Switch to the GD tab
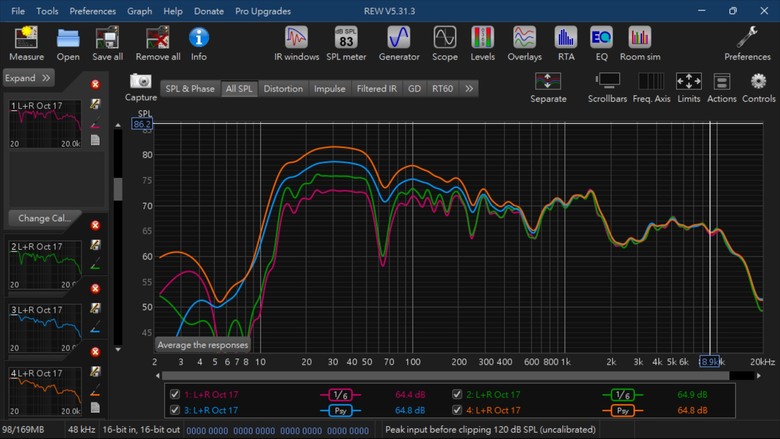This screenshot has height=439, width=780. (414, 88)
